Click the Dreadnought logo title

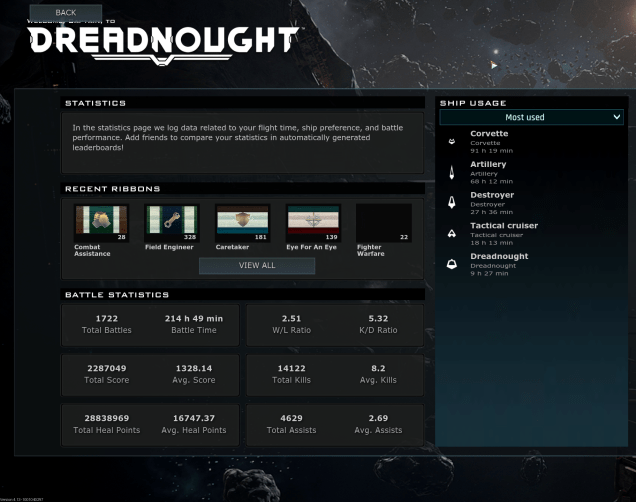coord(163,42)
